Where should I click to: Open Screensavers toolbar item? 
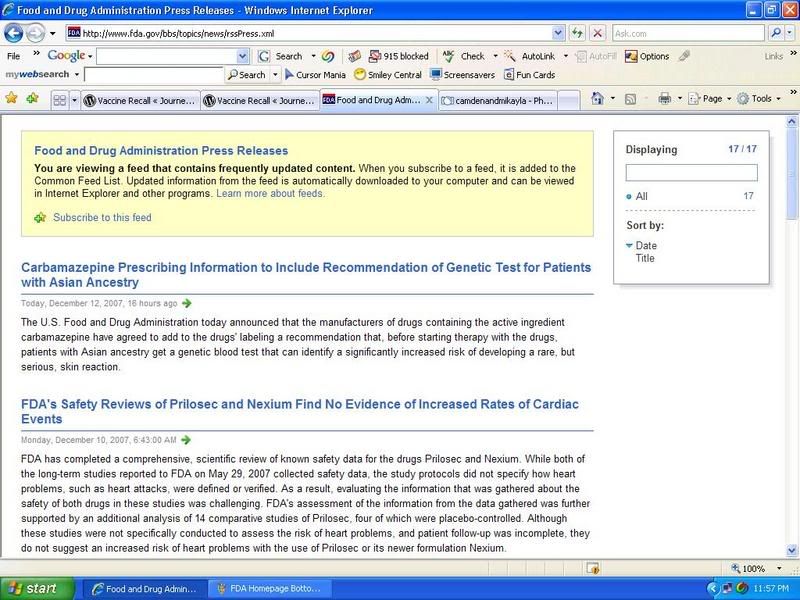[463, 74]
